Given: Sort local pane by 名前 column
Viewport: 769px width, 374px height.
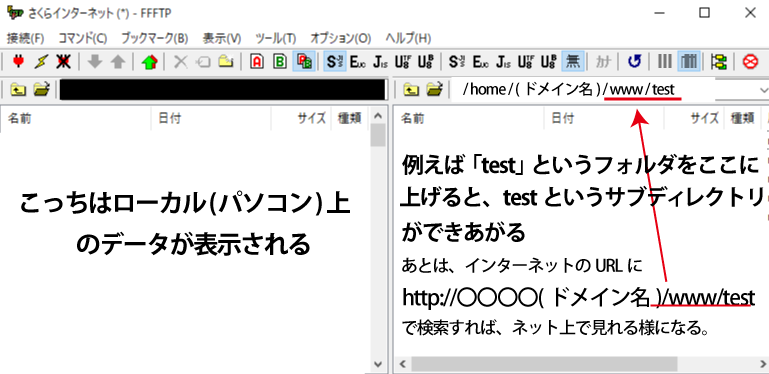Looking at the screenshot, I should pos(77,119).
